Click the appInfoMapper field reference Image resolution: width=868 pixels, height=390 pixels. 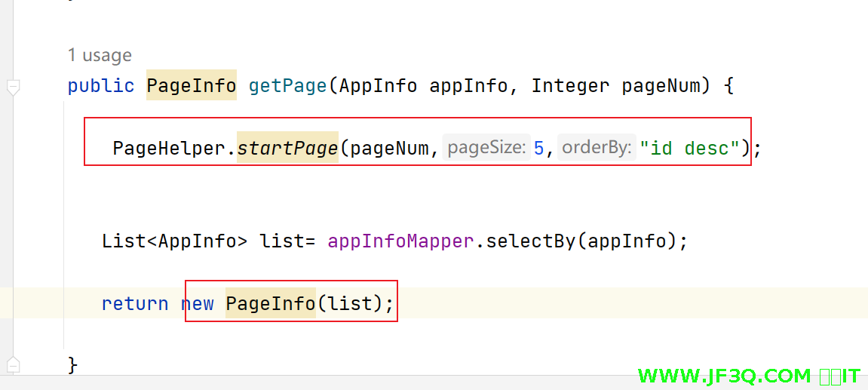[x=400, y=241]
